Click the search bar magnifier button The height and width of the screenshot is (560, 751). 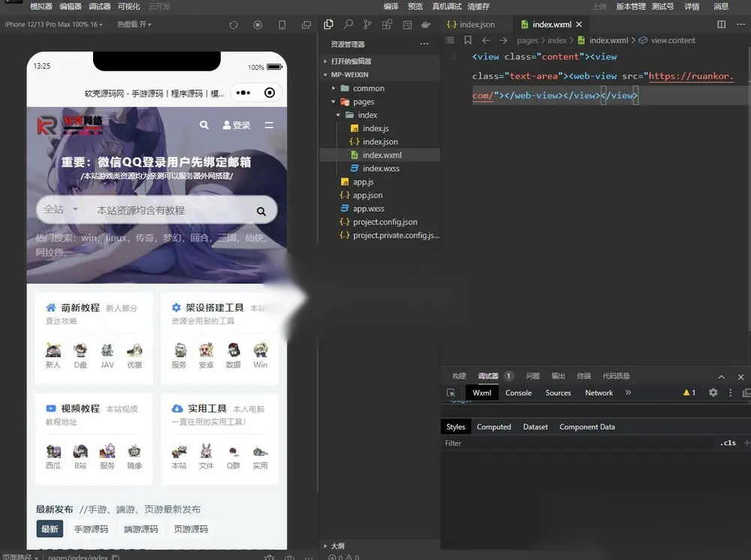pos(261,211)
